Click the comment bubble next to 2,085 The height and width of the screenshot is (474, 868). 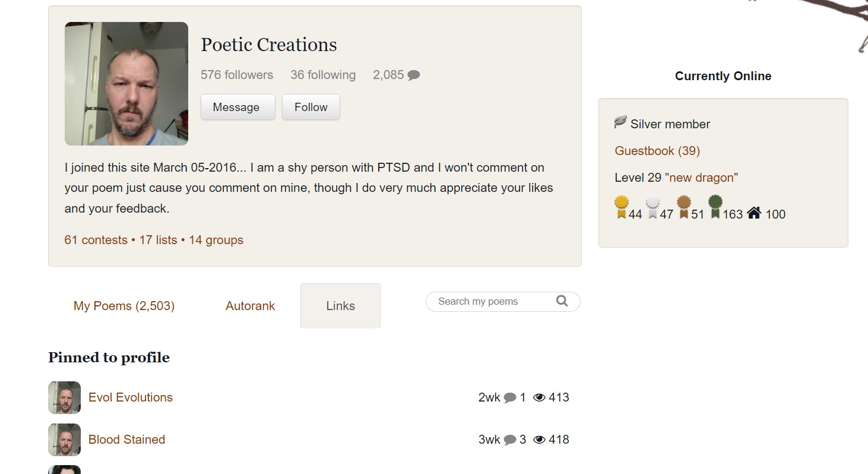tap(414, 75)
